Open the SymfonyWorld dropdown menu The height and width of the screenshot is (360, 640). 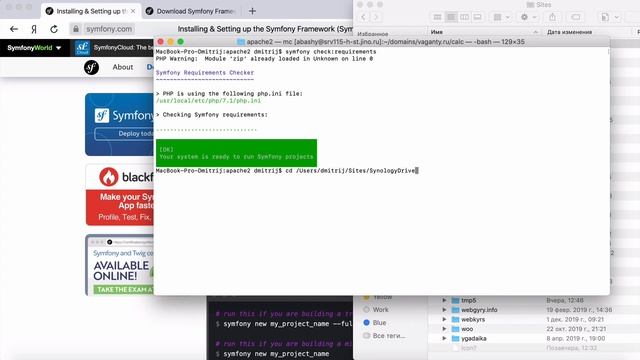coord(34,48)
